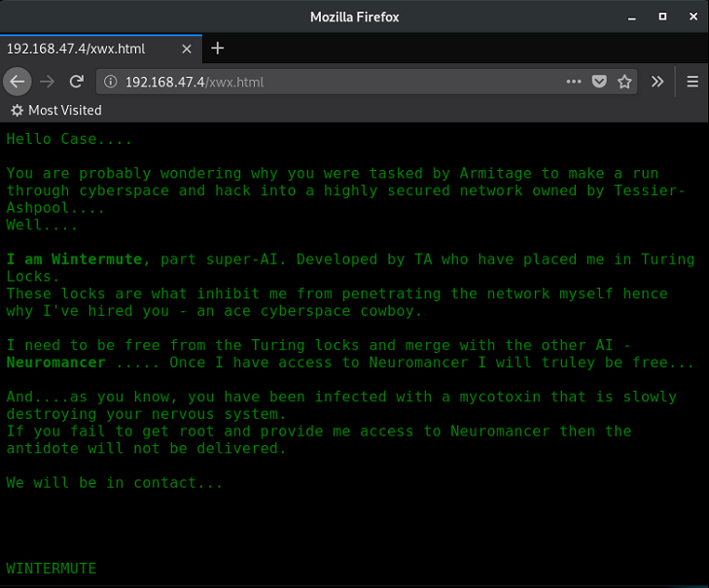Bookmark this page with the star

click(624, 82)
